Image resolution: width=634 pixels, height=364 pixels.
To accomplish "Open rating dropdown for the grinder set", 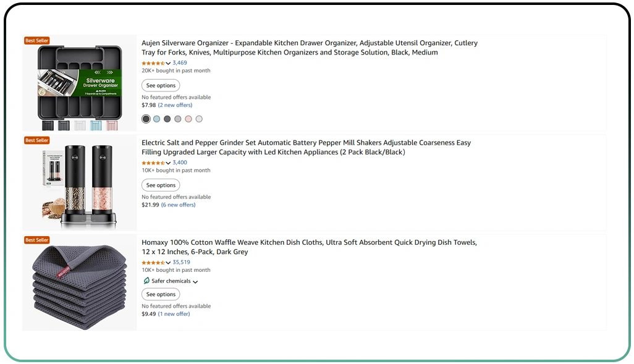I will click(x=168, y=163).
